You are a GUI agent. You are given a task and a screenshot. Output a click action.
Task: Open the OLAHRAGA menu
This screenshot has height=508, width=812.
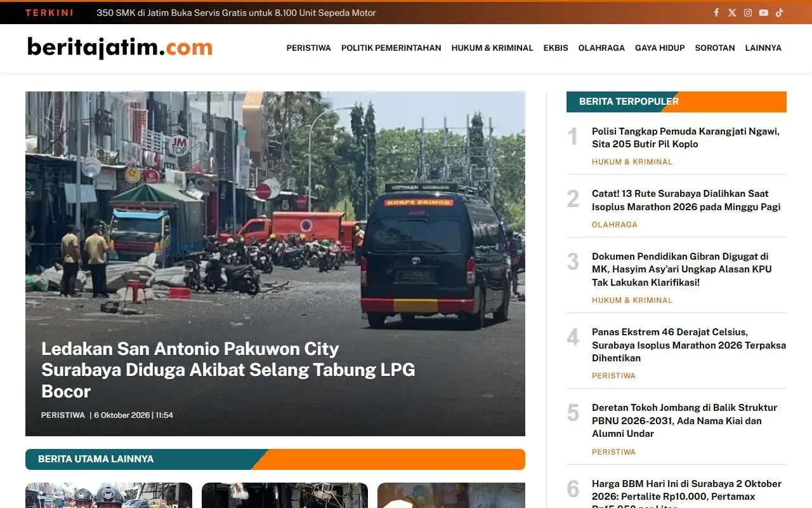[601, 48]
